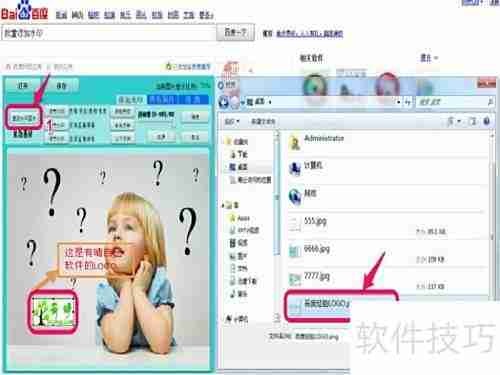
Task: Open the 组织 organize dropdown menu
Action: (232, 121)
